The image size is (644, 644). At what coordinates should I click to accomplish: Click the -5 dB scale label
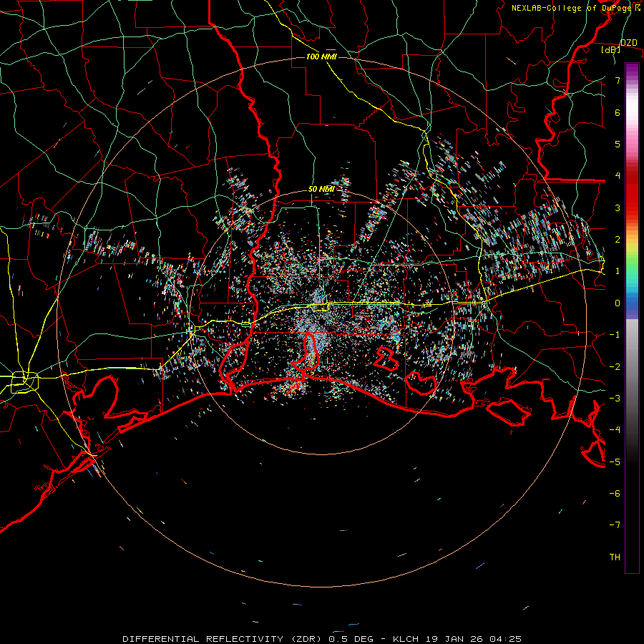point(615,462)
